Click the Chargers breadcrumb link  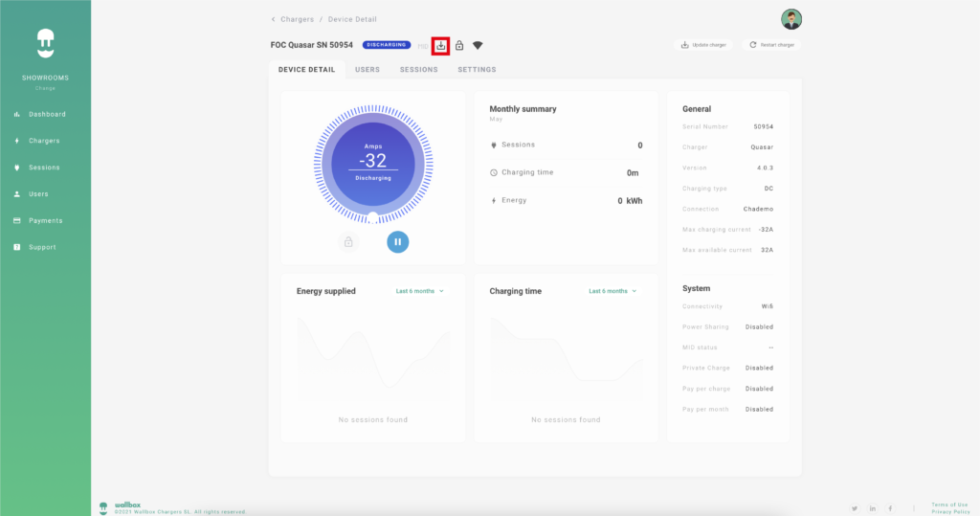[x=297, y=19]
